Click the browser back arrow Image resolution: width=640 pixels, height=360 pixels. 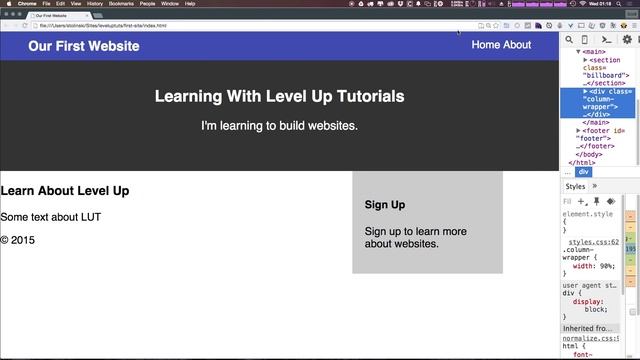tap(6, 26)
